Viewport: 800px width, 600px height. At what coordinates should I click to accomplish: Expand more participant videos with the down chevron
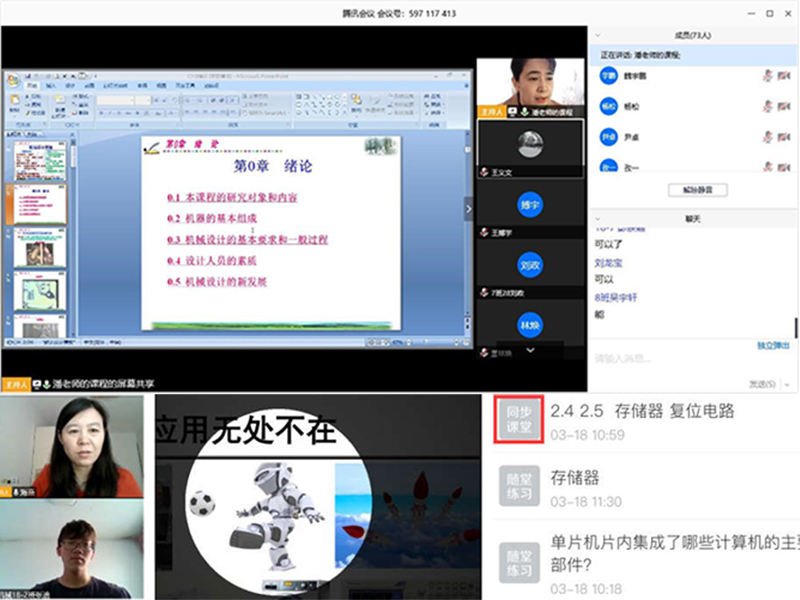529,351
